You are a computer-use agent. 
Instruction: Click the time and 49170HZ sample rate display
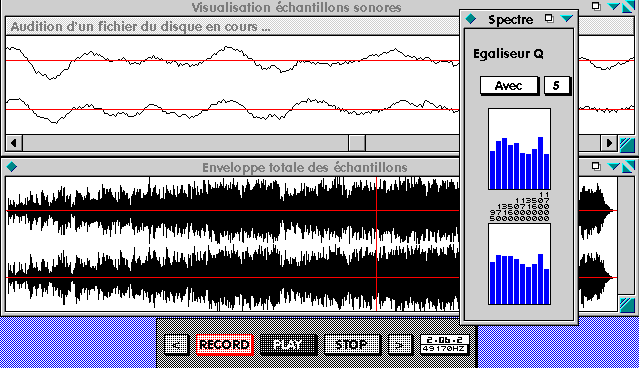(445, 345)
